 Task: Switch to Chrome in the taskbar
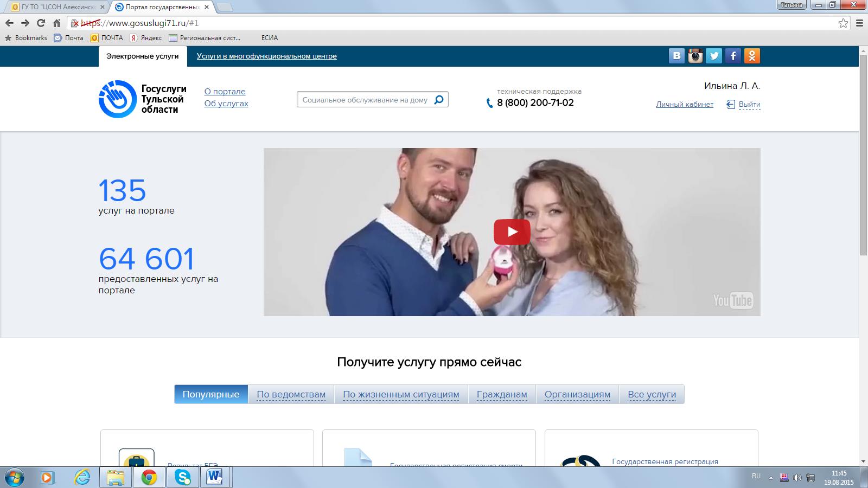149,477
